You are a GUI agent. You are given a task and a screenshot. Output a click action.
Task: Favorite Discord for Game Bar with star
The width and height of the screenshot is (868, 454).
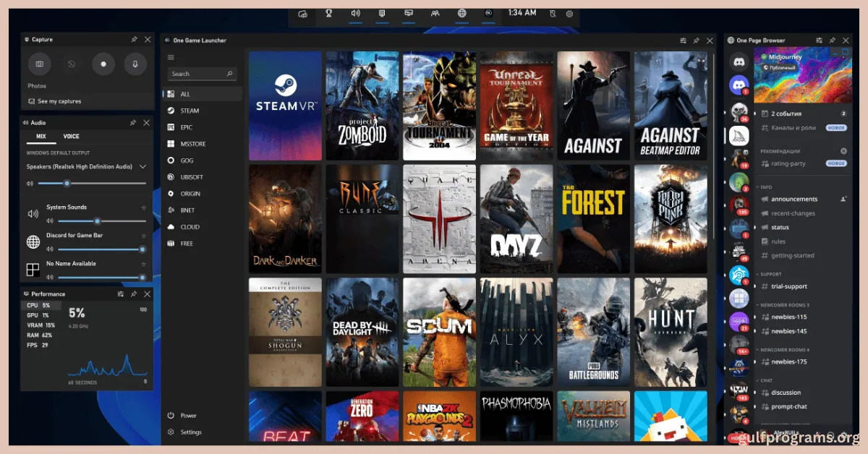(x=143, y=236)
